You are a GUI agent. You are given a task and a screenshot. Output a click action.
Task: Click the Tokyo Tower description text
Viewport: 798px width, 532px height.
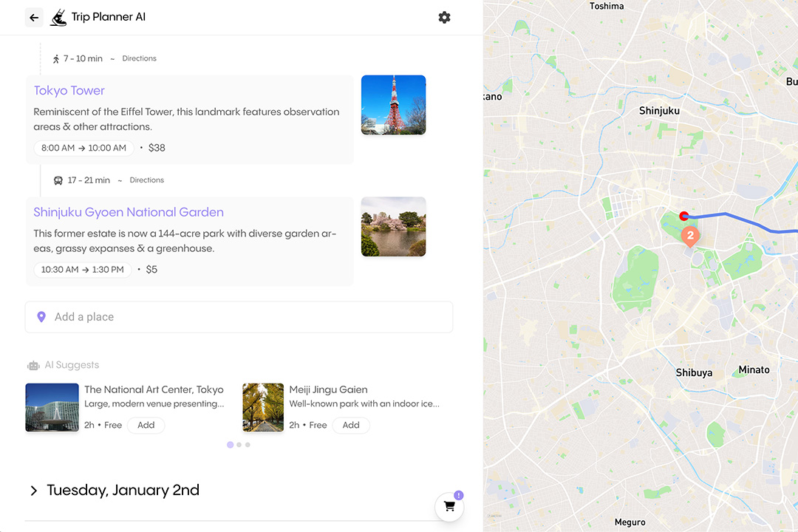[186, 119]
